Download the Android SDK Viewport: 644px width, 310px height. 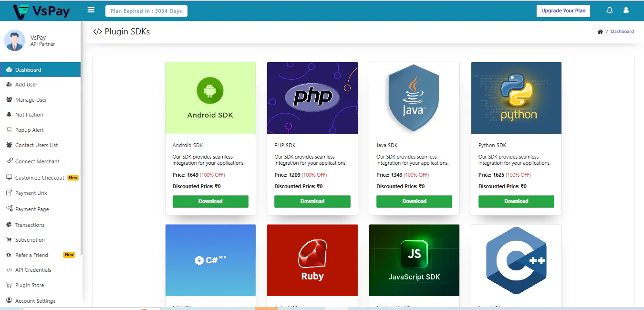210,202
